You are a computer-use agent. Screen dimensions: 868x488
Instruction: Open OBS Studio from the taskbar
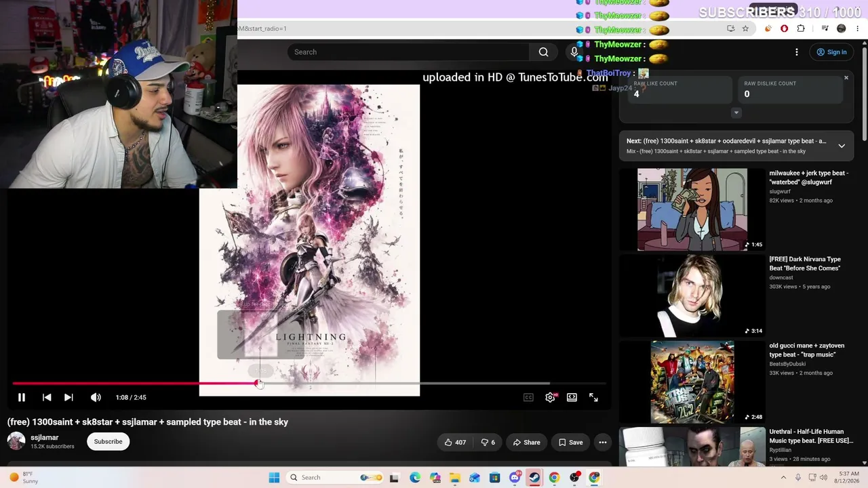574,478
